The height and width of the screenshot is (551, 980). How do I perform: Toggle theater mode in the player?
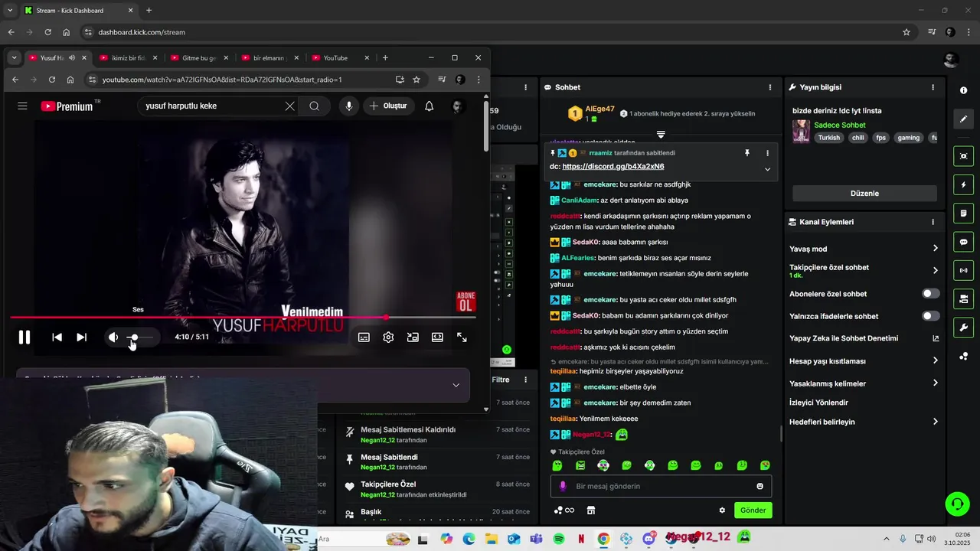(x=437, y=337)
